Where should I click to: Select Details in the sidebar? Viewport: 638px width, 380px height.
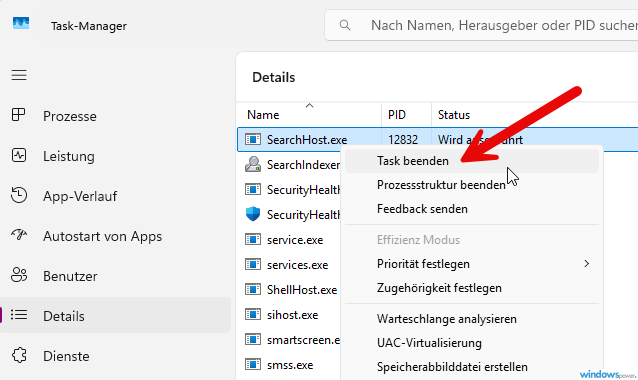[x=116, y=315]
